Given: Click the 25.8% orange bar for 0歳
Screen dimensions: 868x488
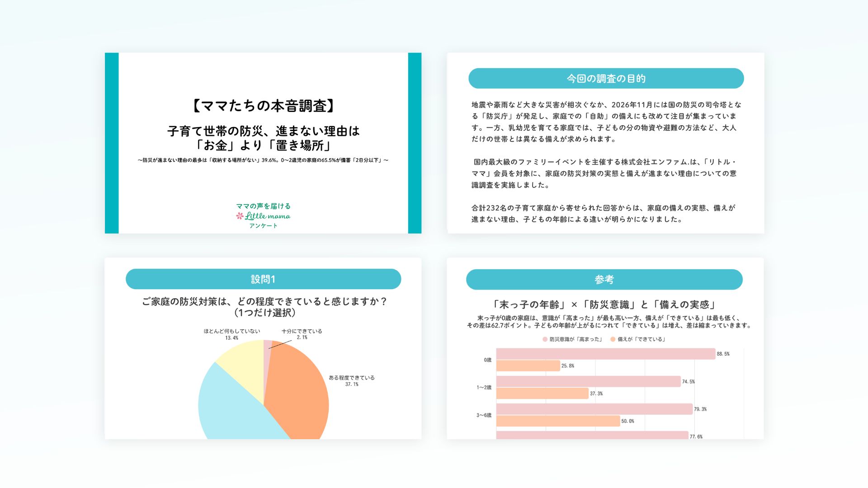Looking at the screenshot, I should [528, 366].
